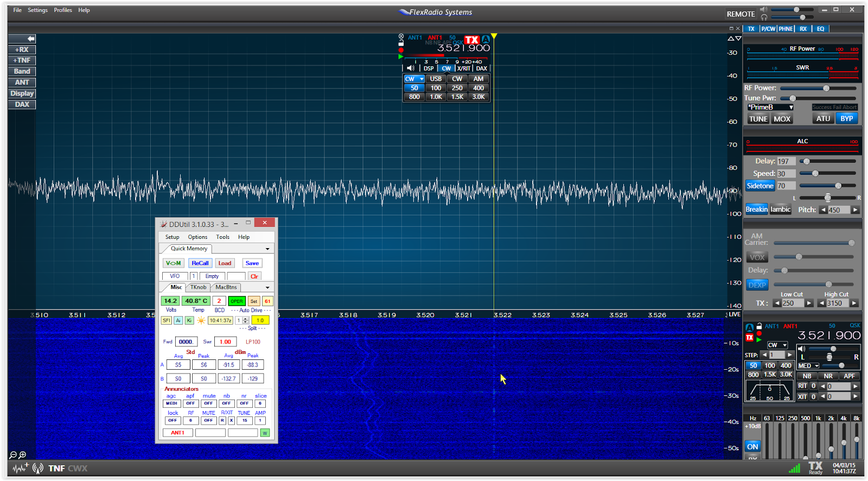Click the MOX button

click(x=782, y=119)
